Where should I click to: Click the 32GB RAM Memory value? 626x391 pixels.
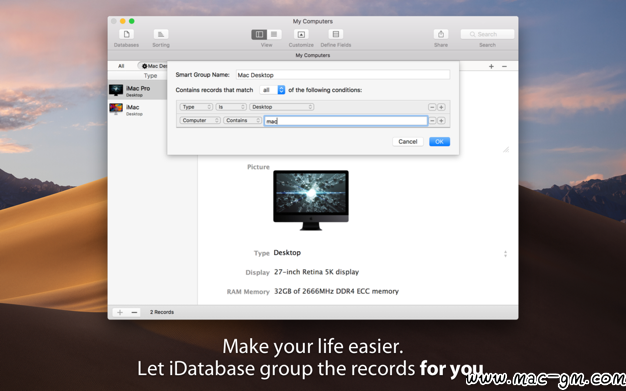pos(336,291)
